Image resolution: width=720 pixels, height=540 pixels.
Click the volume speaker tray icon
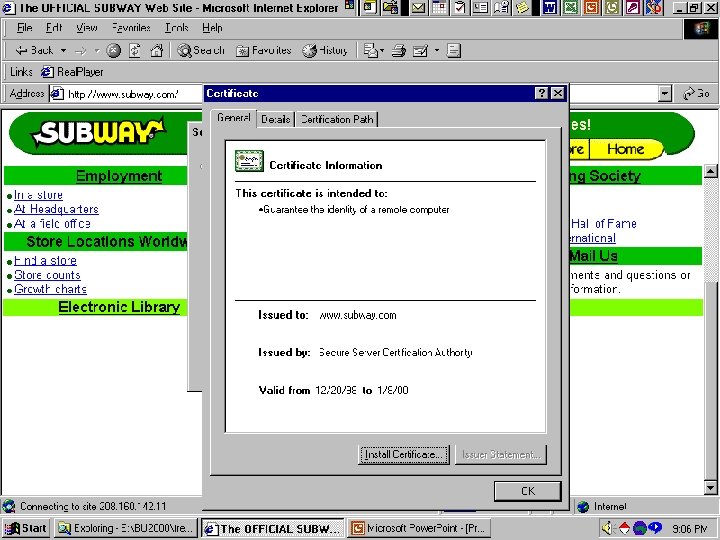(x=608, y=528)
